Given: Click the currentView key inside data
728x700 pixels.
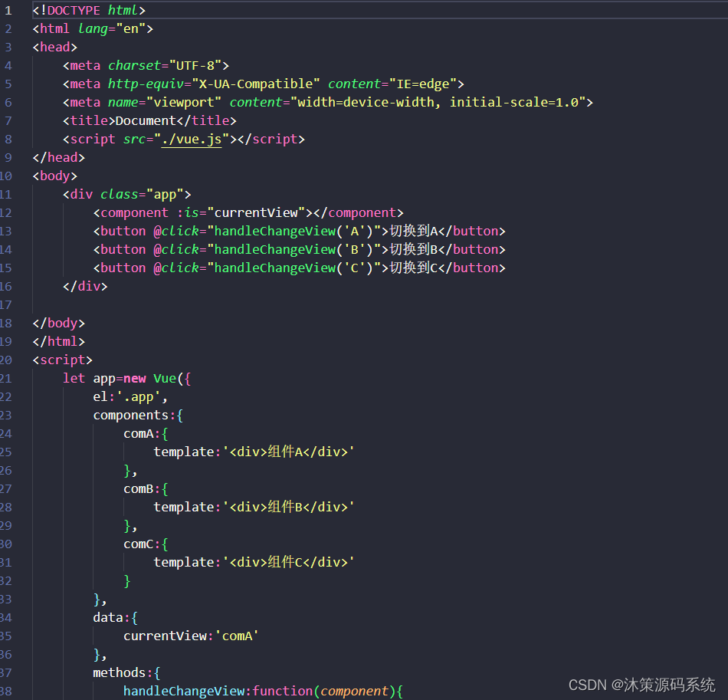Looking at the screenshot, I should pos(165,636).
